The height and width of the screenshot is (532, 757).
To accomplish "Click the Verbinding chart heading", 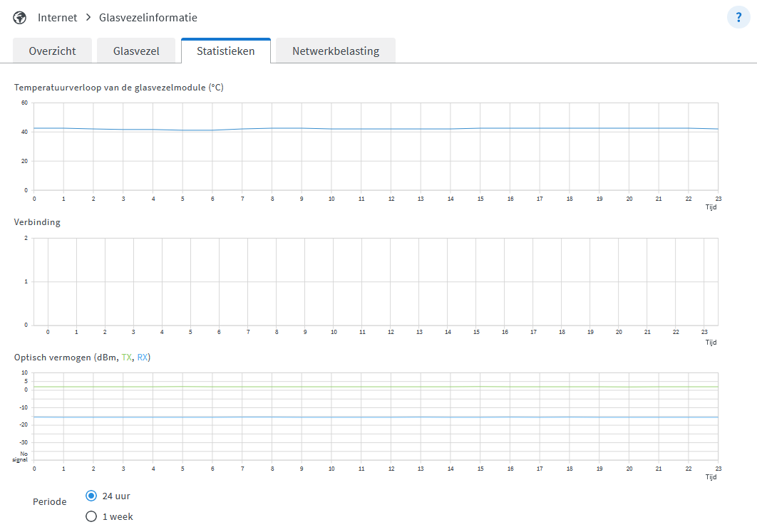I will tap(37, 222).
